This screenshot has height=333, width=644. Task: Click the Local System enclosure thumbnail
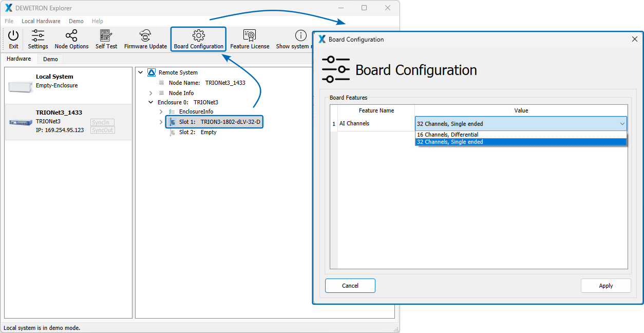pyautogui.click(x=21, y=86)
